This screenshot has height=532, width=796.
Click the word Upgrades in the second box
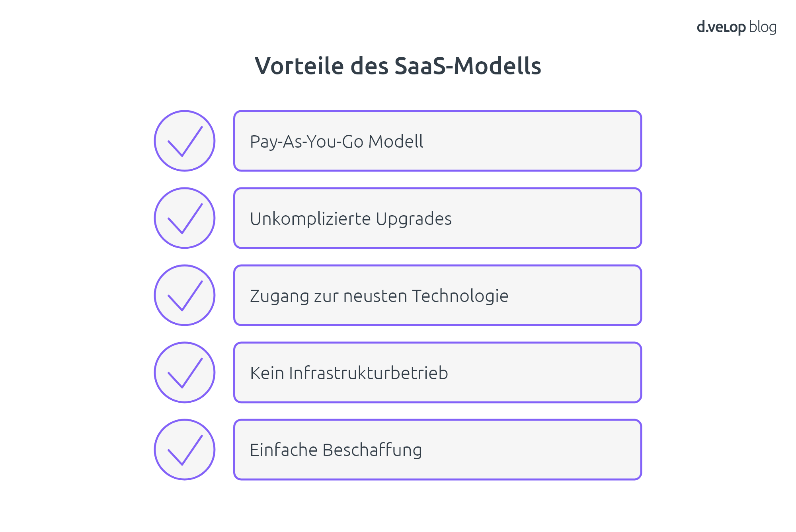pos(414,219)
